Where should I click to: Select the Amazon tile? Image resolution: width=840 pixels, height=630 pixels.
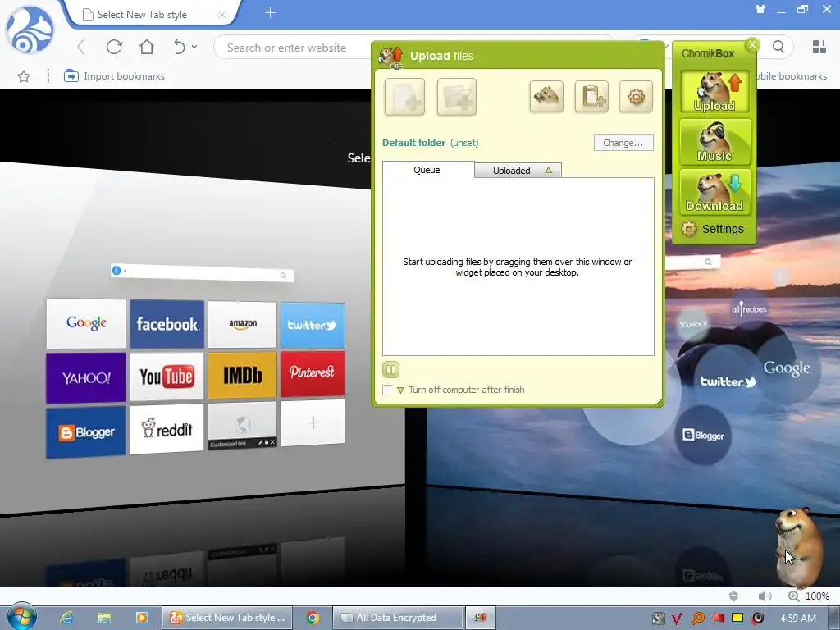(242, 323)
